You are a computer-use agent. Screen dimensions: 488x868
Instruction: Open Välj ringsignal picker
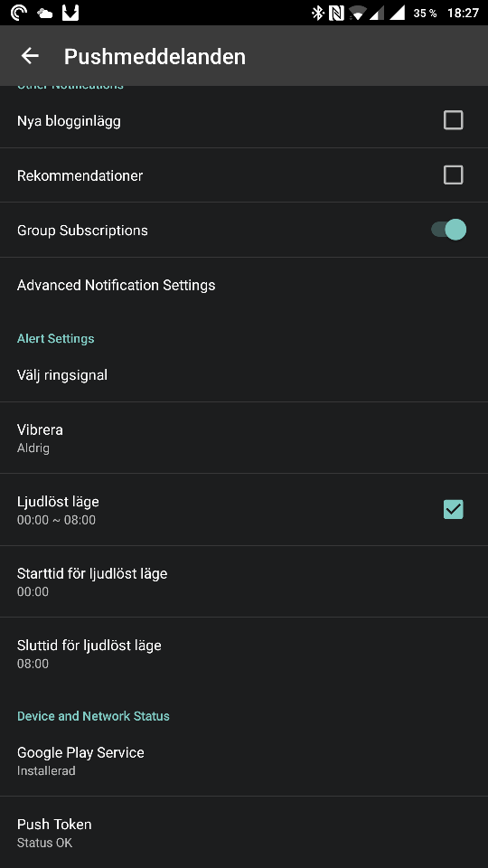coord(244,374)
